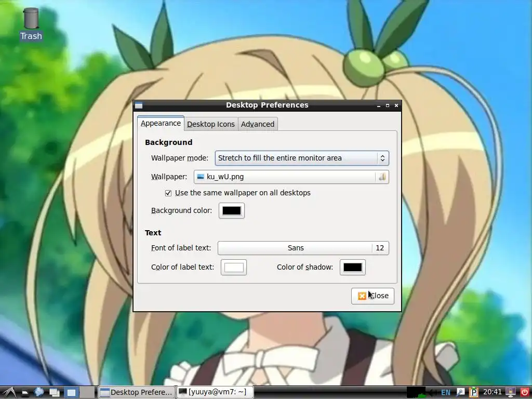Click the iconify all windows icon
Screen dimensions: 532x399
[x=54, y=392]
